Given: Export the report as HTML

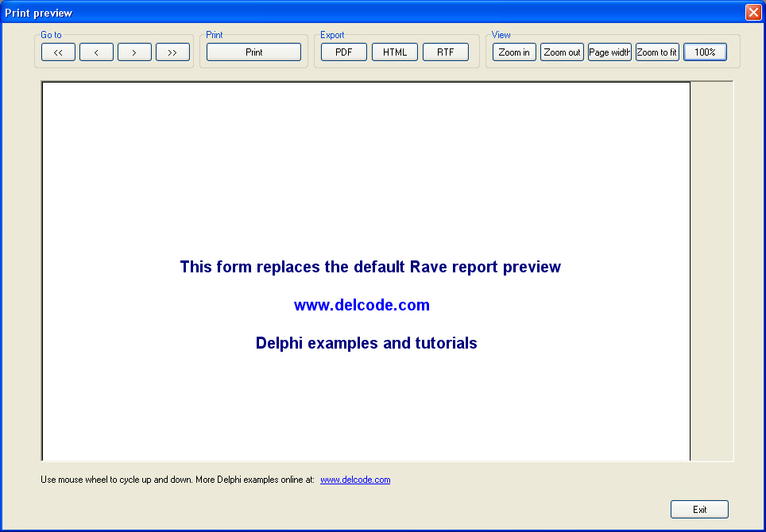Looking at the screenshot, I should (395, 52).
